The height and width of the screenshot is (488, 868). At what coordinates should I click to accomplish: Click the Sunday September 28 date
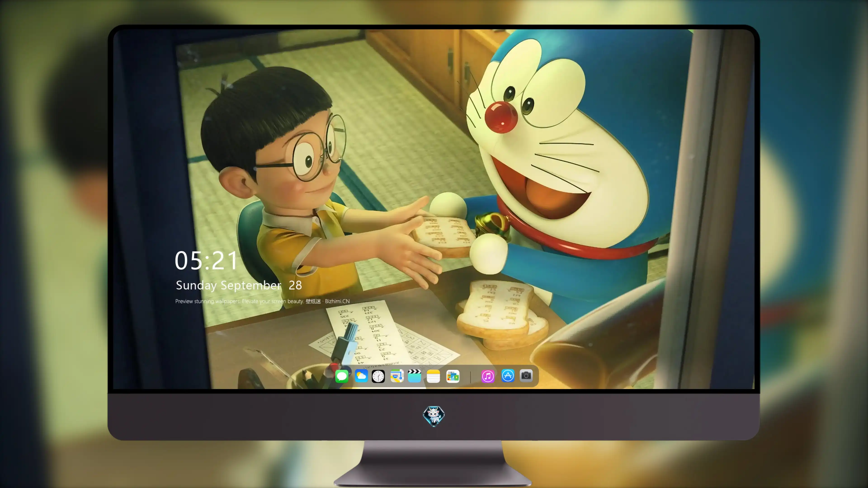click(238, 285)
